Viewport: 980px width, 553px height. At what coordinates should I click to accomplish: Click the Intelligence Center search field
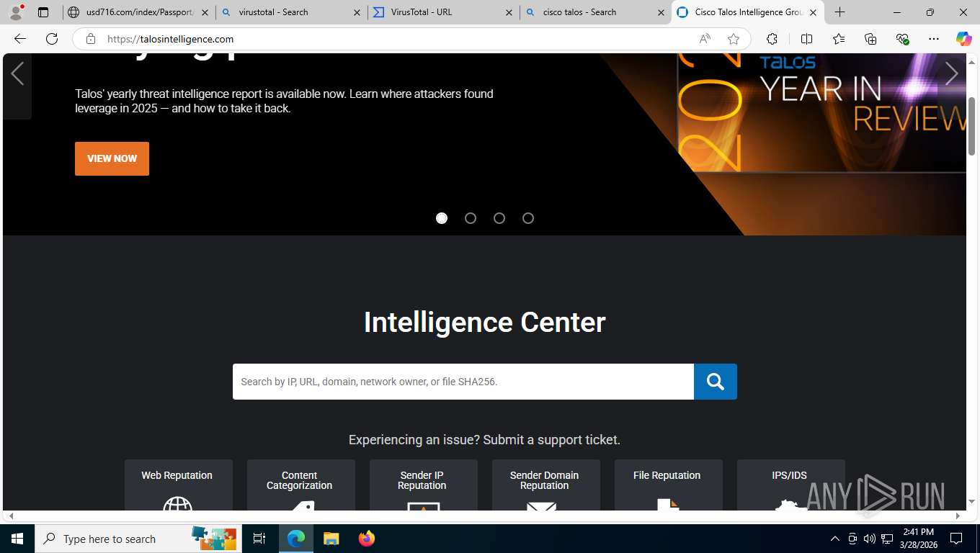tap(463, 382)
